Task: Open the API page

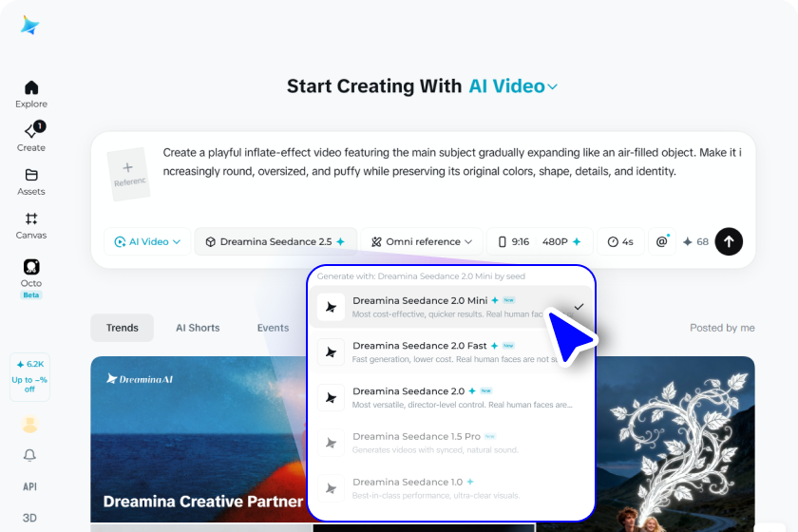Action: pyautogui.click(x=30, y=486)
